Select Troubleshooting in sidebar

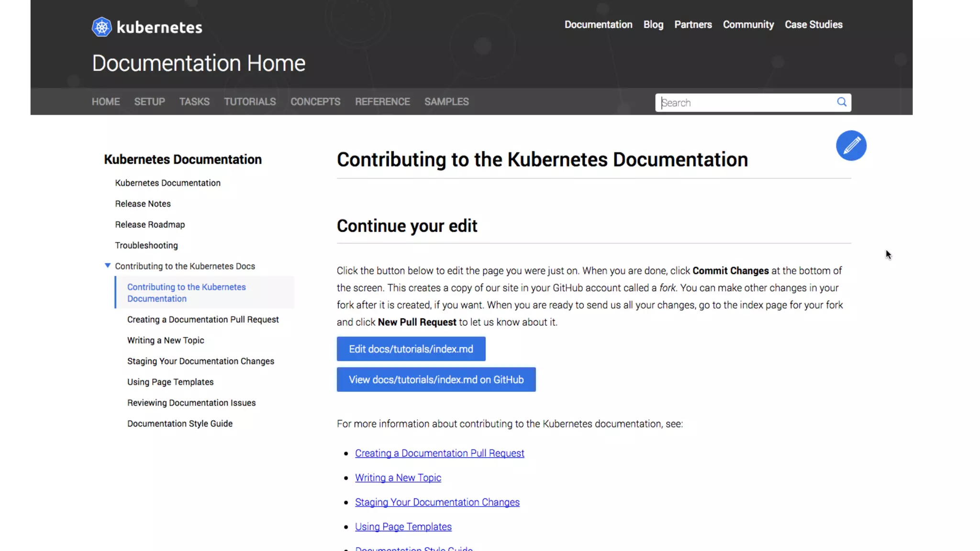[x=146, y=245]
